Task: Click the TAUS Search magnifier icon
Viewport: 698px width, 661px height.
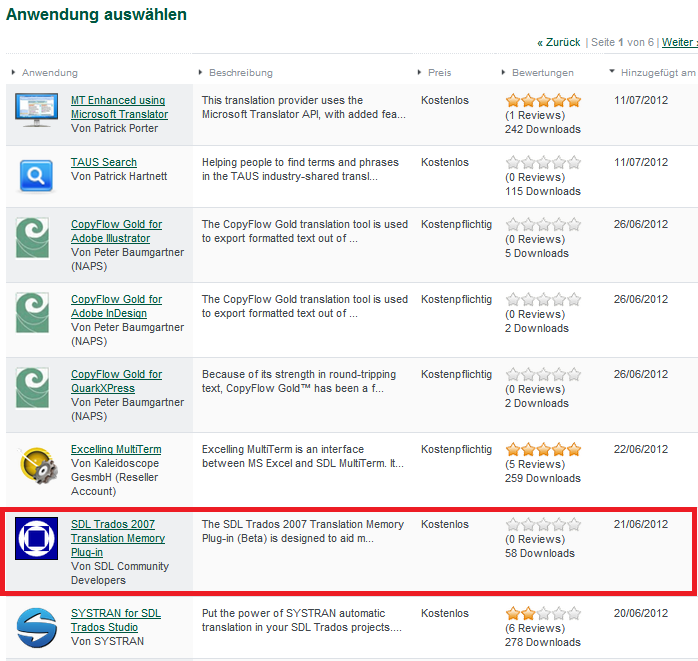Action: click(x=36, y=176)
